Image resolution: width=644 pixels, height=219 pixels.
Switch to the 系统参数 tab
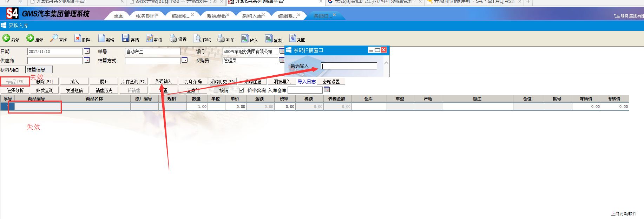point(216,16)
